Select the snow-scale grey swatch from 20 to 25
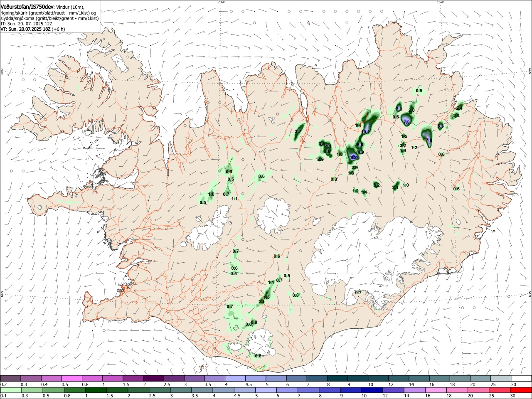Viewport: 532px width, 399px height. pos(480,378)
